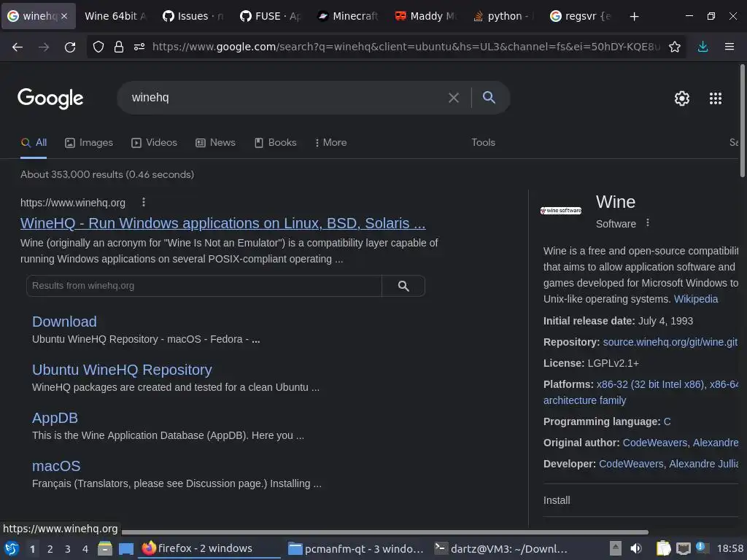Viewport: 747px width, 560px height.
Task: Open options for the winehq.org result
Action: tap(144, 203)
